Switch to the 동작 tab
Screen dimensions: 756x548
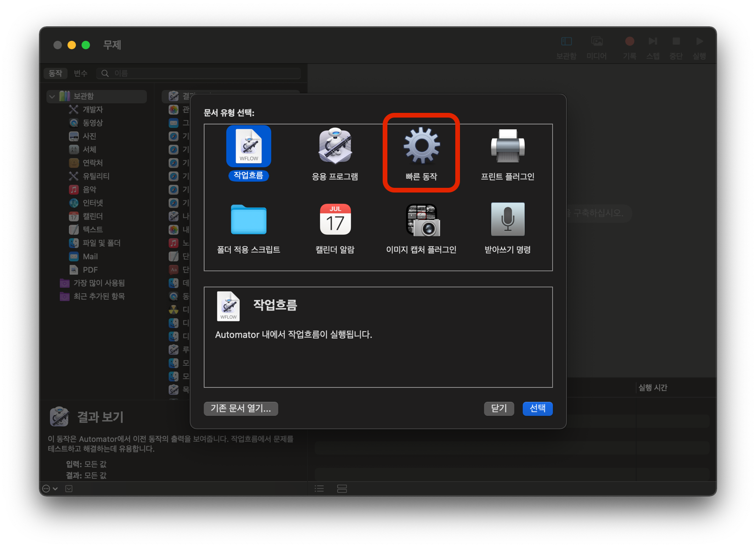[x=55, y=73]
